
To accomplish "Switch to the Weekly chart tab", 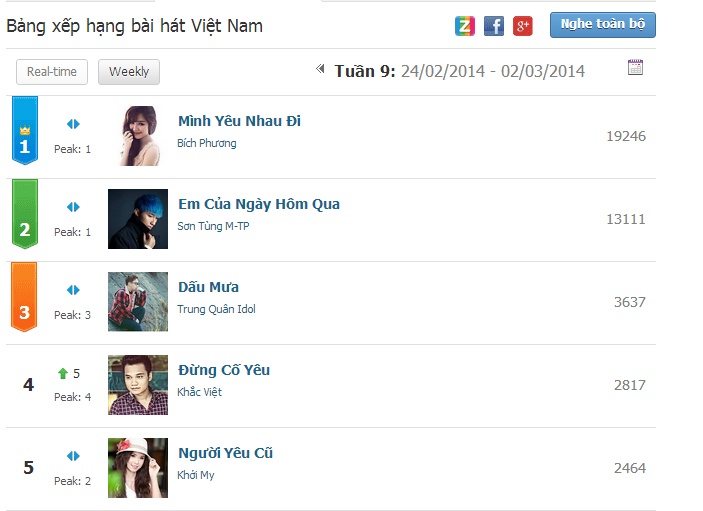I will coord(129,72).
